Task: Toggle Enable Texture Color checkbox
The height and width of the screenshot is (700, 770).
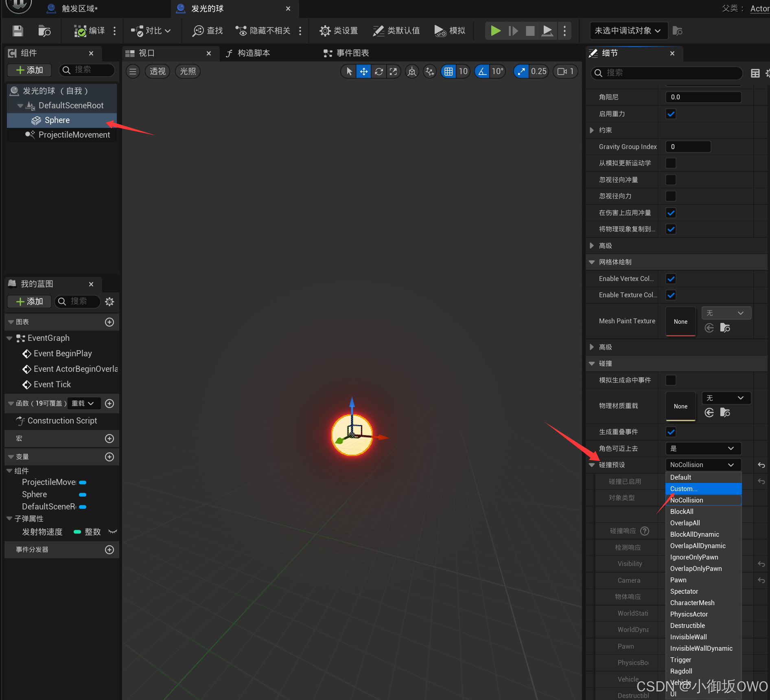Action: click(671, 295)
